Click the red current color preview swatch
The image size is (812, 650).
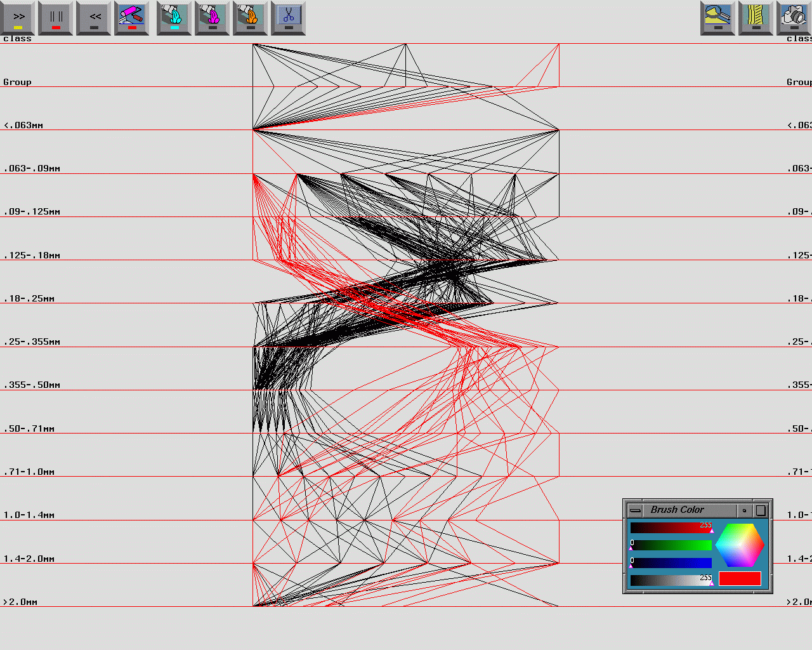[x=740, y=578]
